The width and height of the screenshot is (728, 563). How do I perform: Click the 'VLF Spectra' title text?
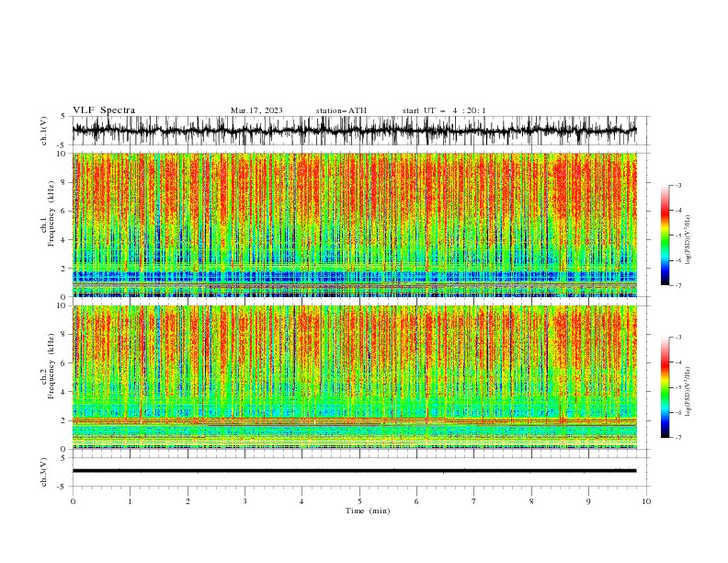point(104,110)
